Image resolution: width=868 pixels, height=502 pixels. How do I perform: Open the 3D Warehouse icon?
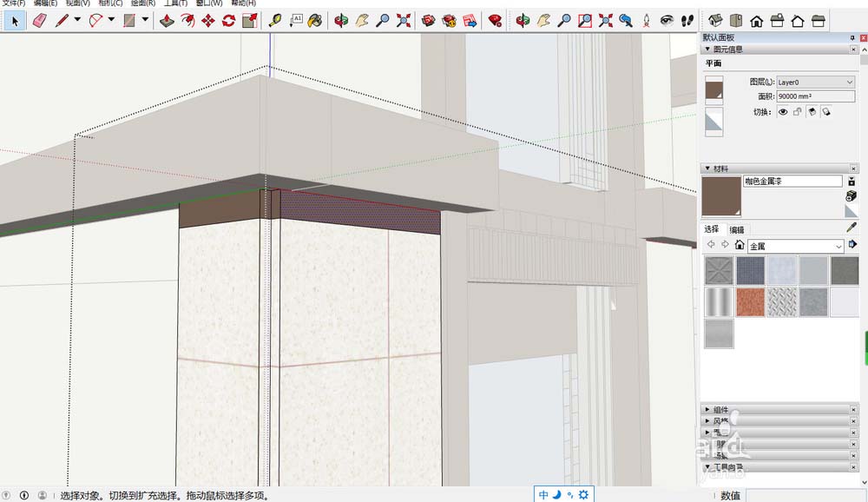point(428,21)
